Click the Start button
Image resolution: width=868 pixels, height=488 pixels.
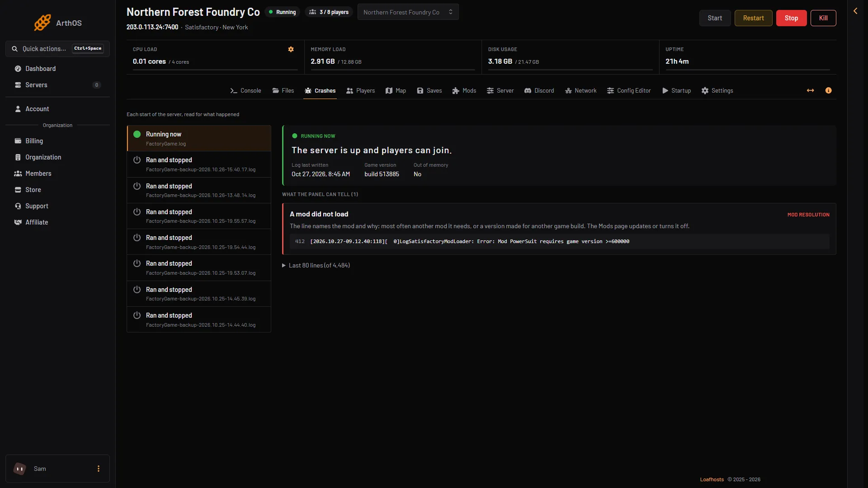(x=715, y=18)
